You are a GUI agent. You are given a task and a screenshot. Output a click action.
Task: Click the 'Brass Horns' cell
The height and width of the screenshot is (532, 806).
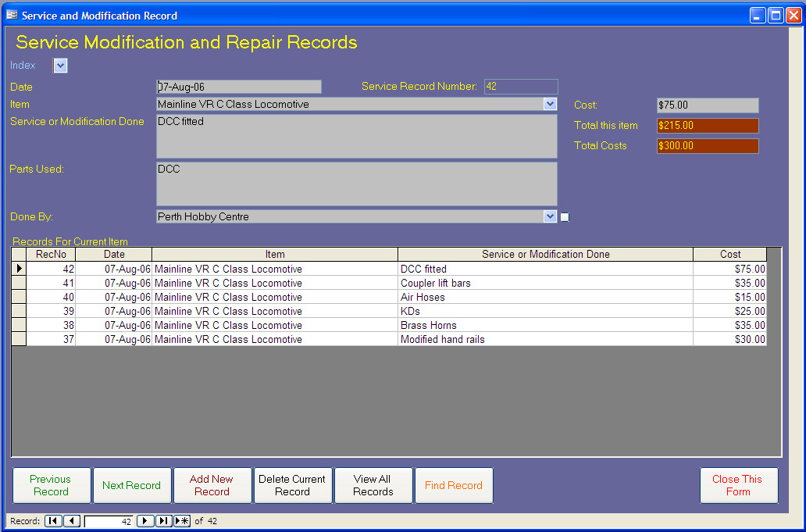point(545,325)
